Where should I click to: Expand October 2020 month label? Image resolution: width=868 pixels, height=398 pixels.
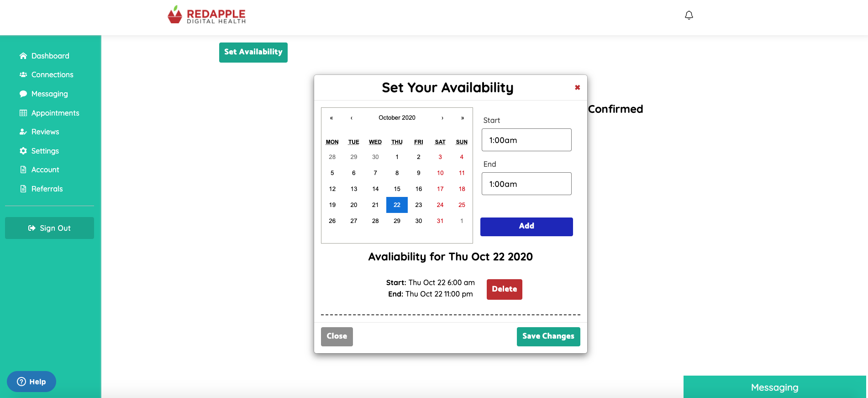click(x=397, y=118)
